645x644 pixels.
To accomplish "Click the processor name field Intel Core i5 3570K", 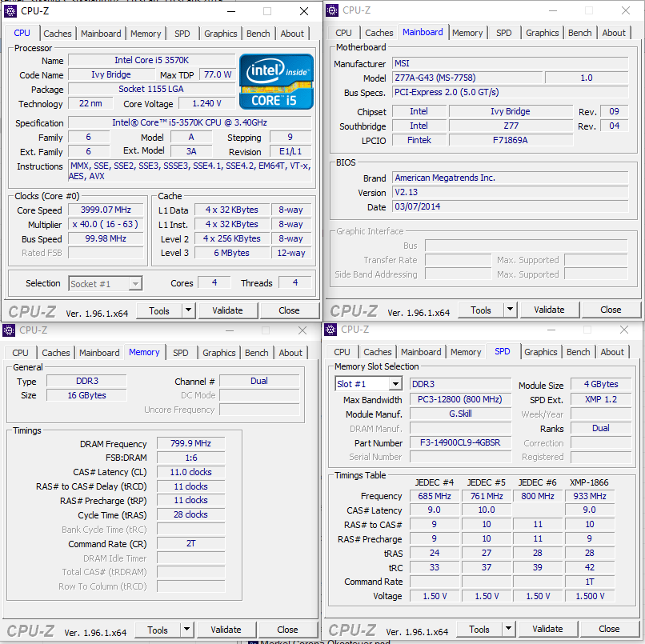I will (x=151, y=60).
